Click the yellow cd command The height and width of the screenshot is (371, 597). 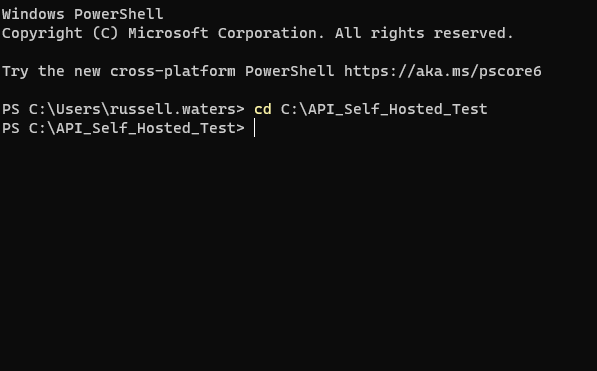pos(263,109)
